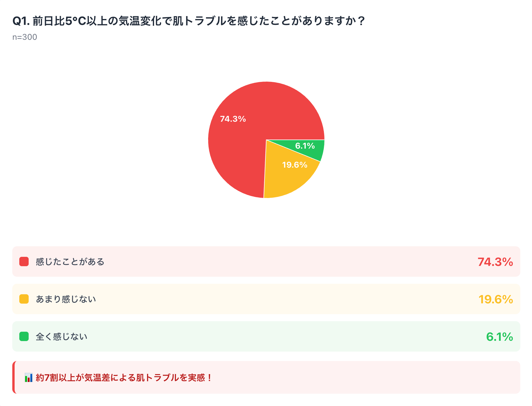Click the bar chart emoji icon

(x=28, y=378)
